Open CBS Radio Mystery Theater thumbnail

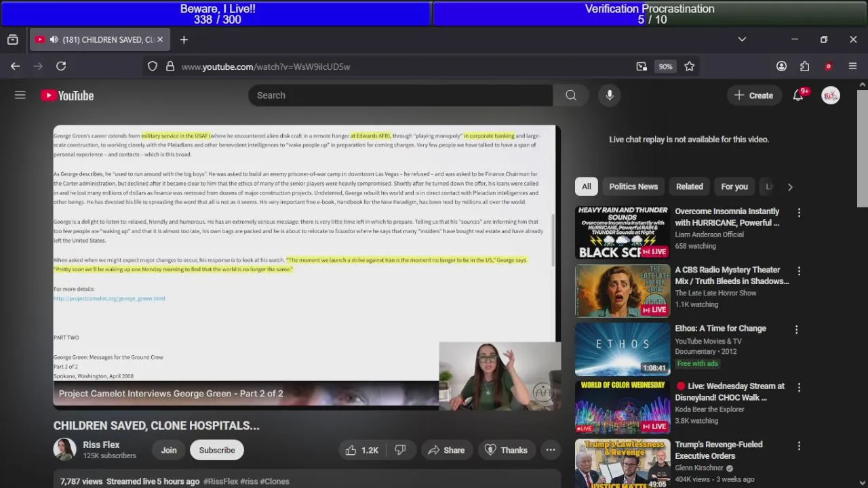pos(623,291)
